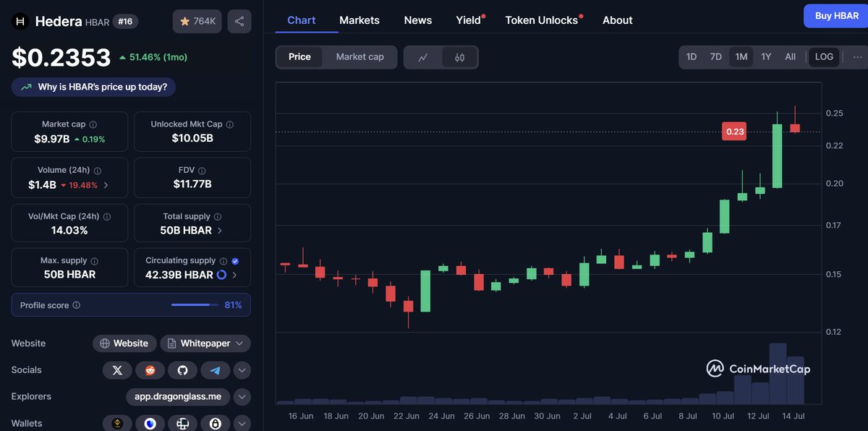Click the $9.97B market cap value
Image resolution: width=868 pixels, height=431 pixels.
tap(52, 139)
